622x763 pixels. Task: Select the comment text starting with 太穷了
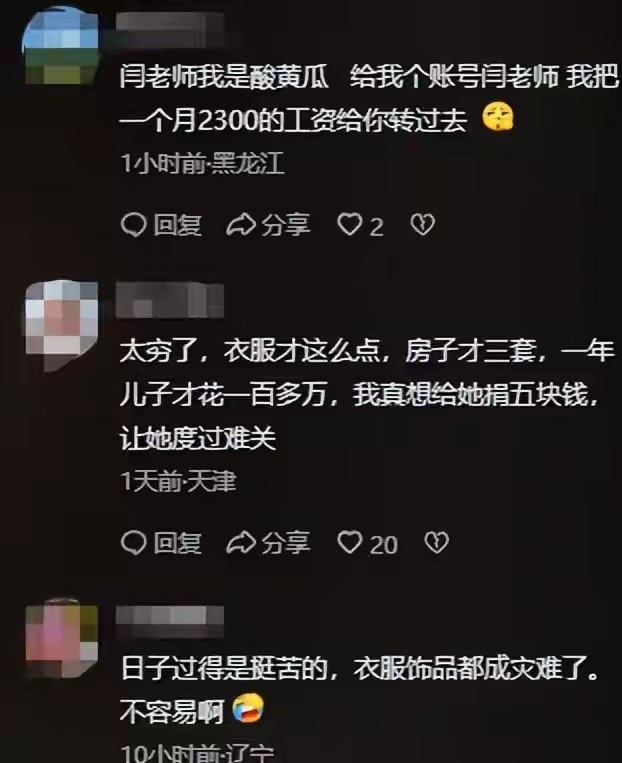click(x=367, y=395)
